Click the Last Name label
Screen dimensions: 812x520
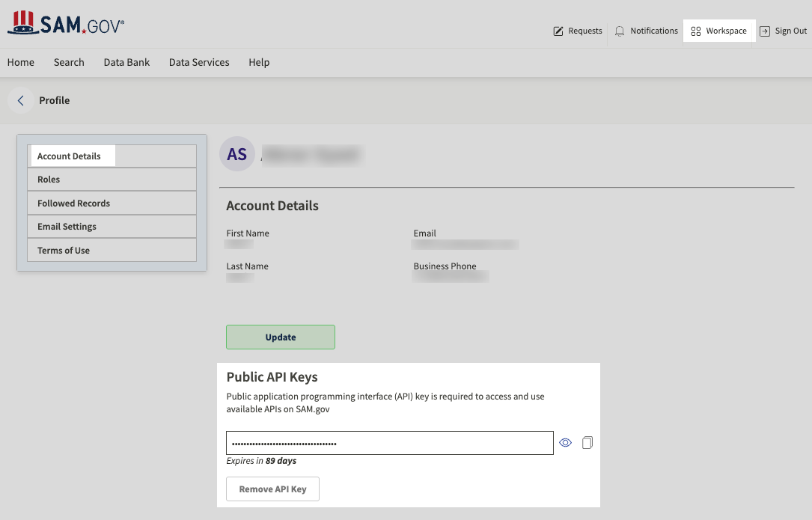[248, 266]
